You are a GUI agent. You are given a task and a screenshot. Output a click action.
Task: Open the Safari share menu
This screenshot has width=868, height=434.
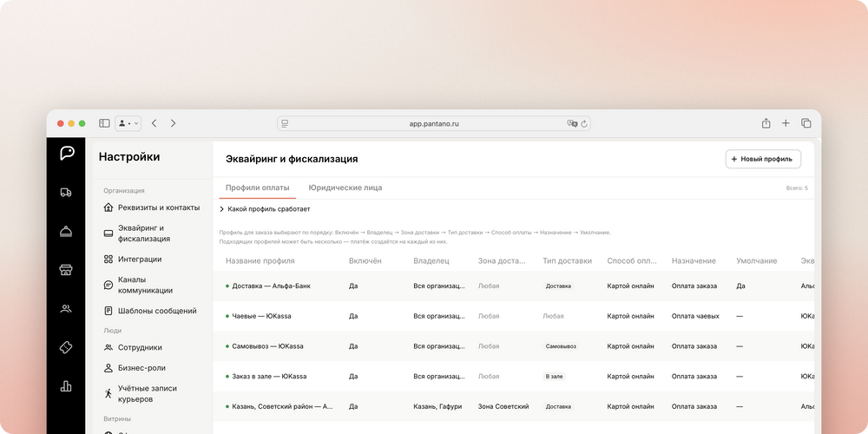tap(766, 123)
